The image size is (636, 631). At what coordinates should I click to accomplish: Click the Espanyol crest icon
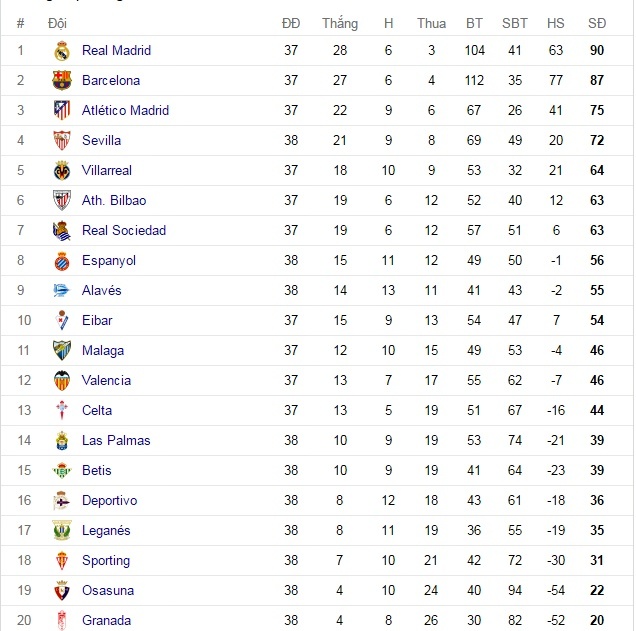pyautogui.click(x=62, y=261)
